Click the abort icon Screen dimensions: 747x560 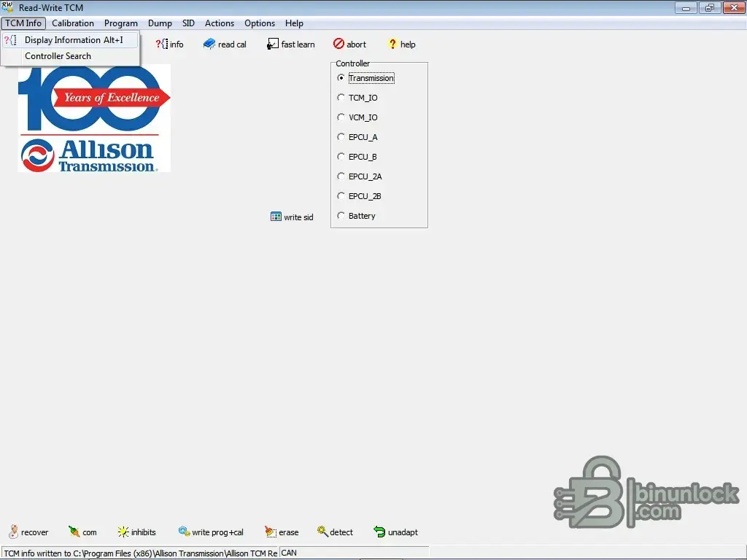pos(338,44)
